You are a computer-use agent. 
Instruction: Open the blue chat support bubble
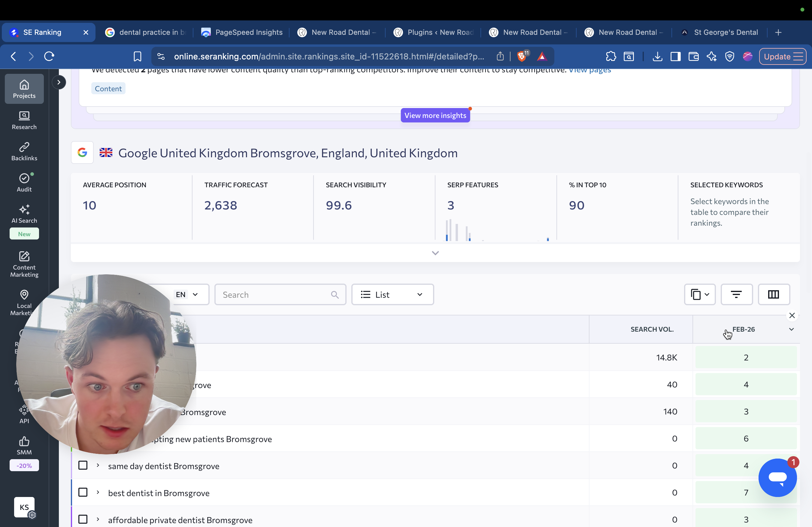[x=777, y=477]
